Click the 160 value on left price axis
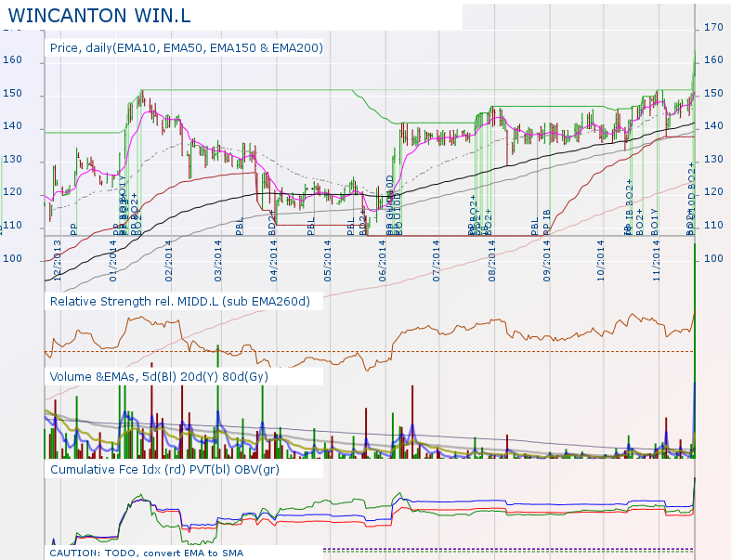The height and width of the screenshot is (560, 731). tap(13, 60)
